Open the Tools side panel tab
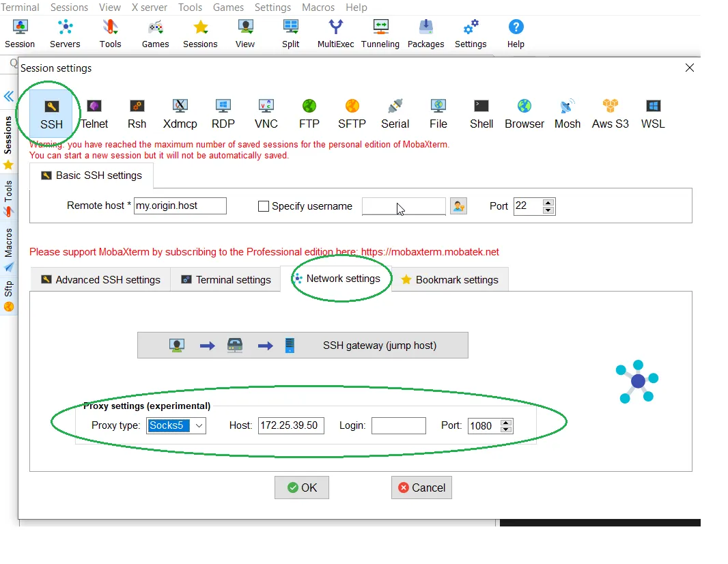728x564 pixels. [x=8, y=199]
